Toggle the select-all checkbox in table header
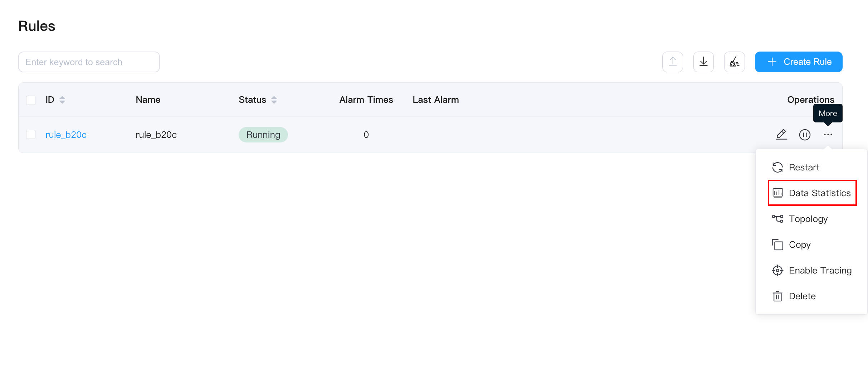 point(31,100)
